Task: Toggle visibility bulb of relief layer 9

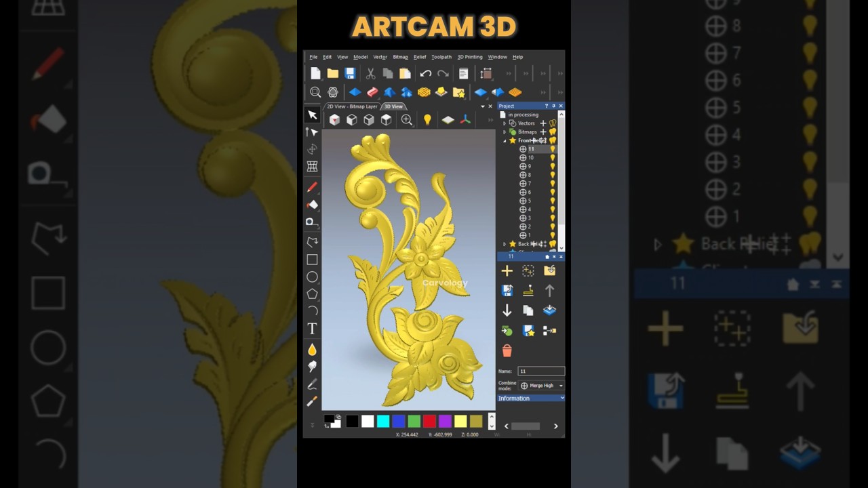Action: 552,166
